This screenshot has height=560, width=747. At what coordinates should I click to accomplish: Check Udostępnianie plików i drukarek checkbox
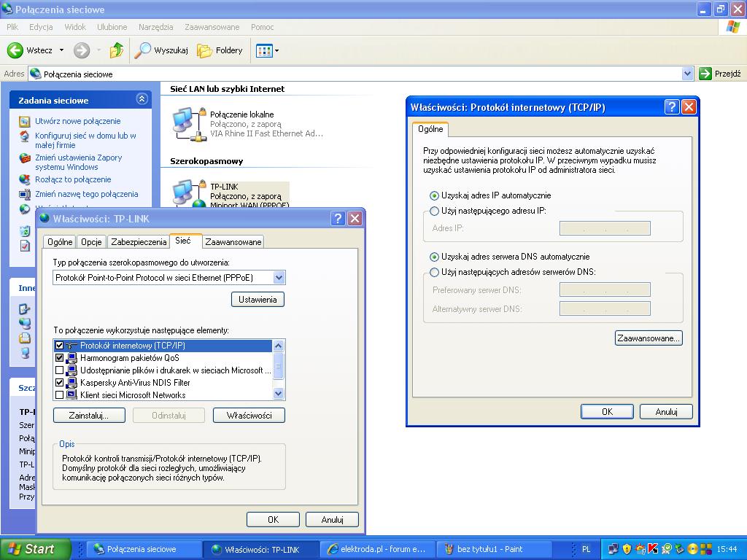click(60, 370)
